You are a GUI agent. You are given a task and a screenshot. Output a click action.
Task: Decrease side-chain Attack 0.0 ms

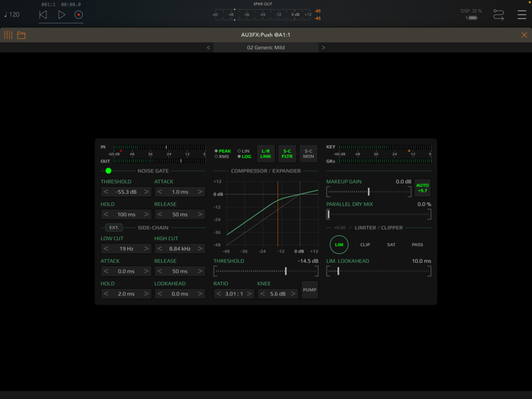point(106,271)
